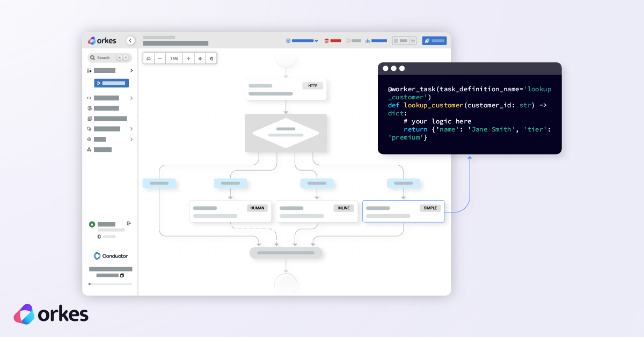The image size is (644, 337).
Task: Click the fit-to-screen icon in the zoom toolbar
Action: (x=200, y=58)
